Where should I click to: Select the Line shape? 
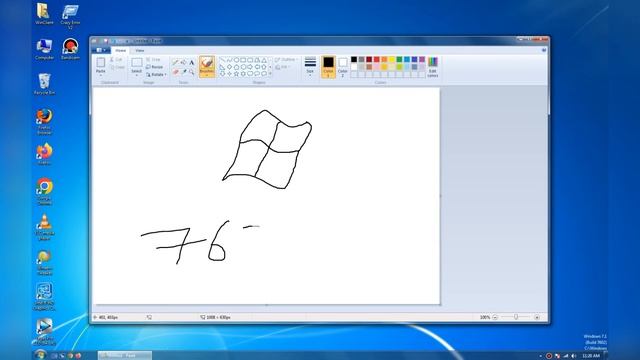click(x=222, y=60)
